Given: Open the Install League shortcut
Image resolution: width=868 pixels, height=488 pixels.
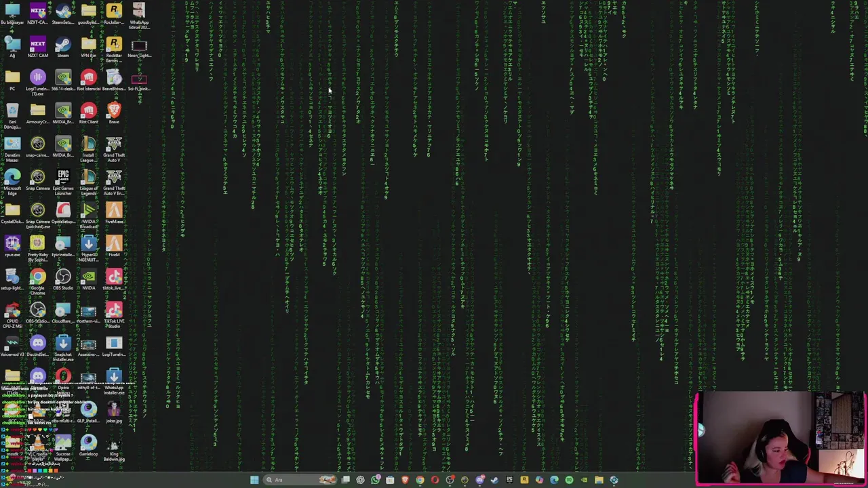Looking at the screenshot, I should [x=89, y=150].
